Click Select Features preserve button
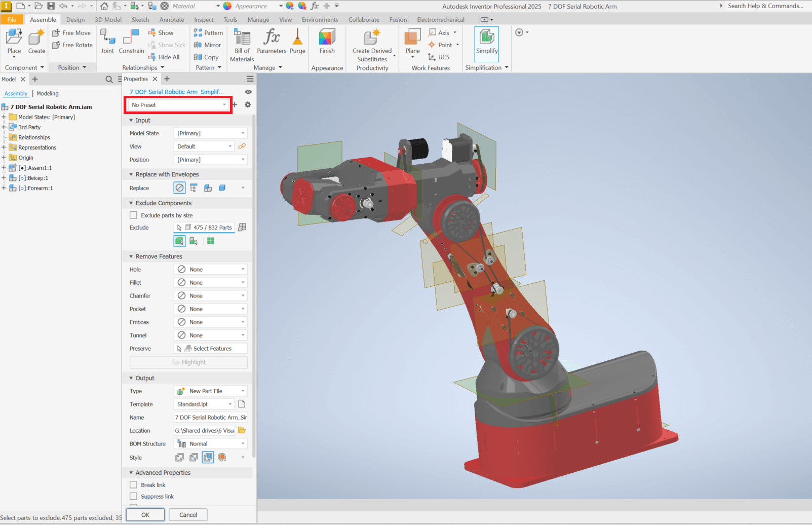The image size is (812, 525). pyautogui.click(x=210, y=349)
